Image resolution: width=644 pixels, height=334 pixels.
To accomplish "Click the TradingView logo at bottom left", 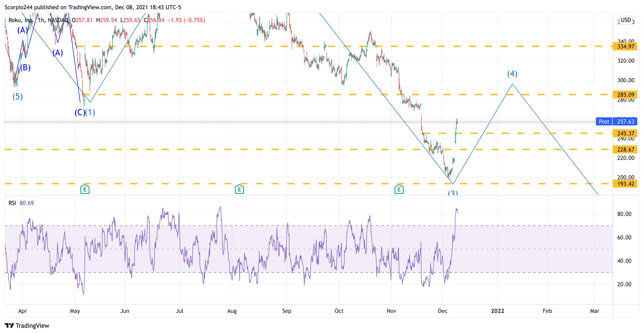I will [x=27, y=325].
